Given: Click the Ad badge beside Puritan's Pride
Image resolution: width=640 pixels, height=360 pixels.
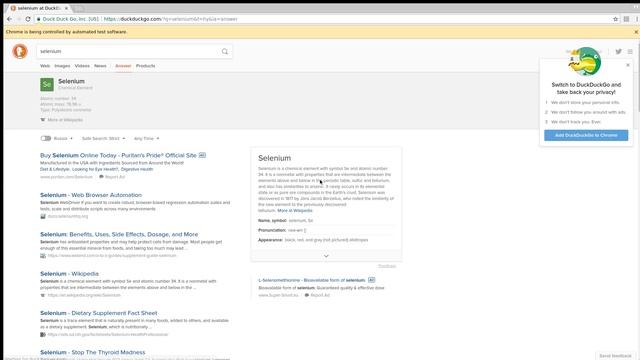Looking at the screenshot, I should (202, 155).
